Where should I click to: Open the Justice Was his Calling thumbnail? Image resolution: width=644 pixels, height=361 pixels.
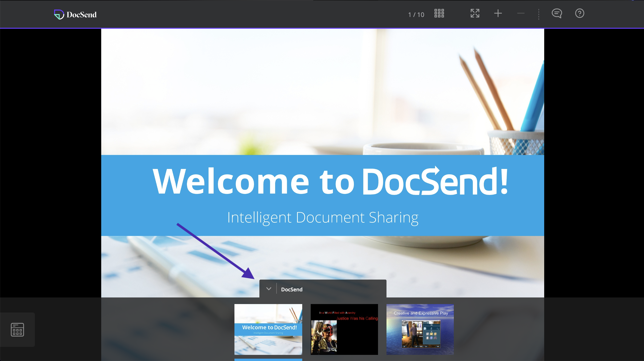[344, 329]
